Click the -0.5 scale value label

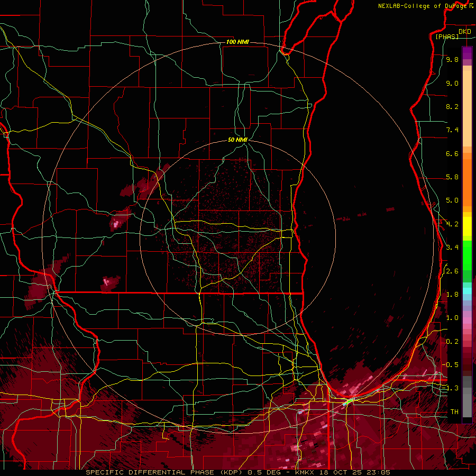tap(450, 364)
